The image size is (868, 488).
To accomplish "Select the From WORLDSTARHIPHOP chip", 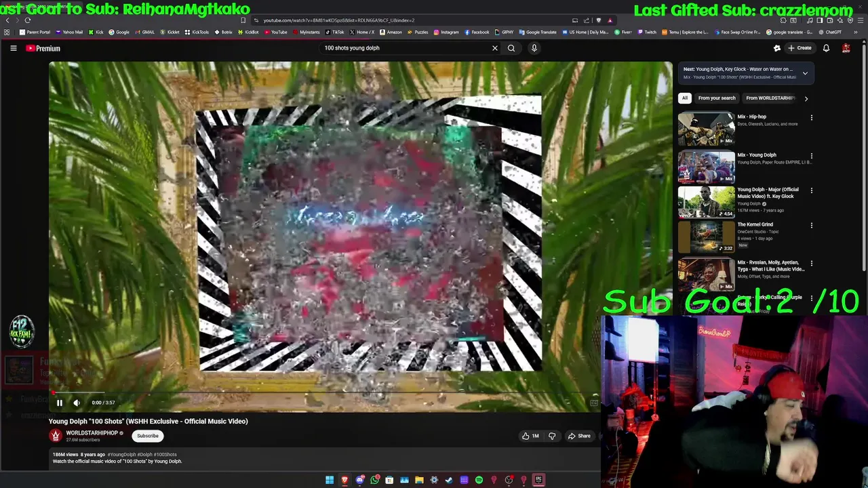I will pyautogui.click(x=770, y=98).
